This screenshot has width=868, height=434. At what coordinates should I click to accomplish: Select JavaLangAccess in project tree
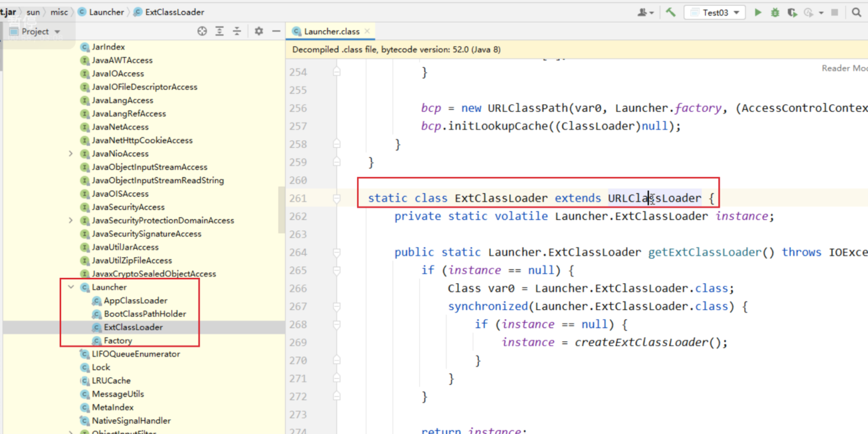122,100
